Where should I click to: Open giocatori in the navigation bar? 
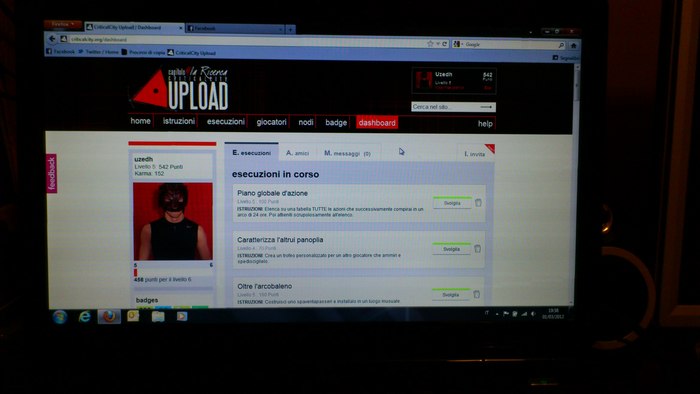point(271,122)
